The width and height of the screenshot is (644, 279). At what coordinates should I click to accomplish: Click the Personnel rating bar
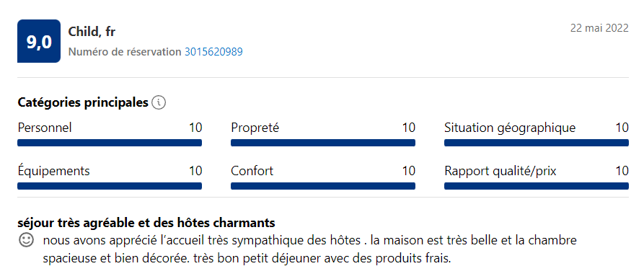point(110,143)
